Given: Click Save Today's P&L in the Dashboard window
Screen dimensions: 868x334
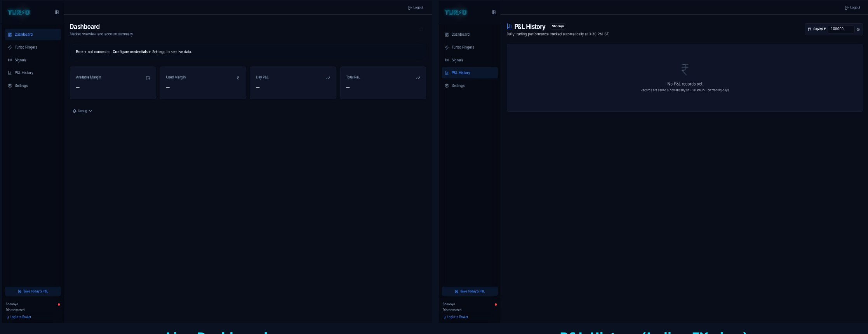Looking at the screenshot, I should pos(33,291).
